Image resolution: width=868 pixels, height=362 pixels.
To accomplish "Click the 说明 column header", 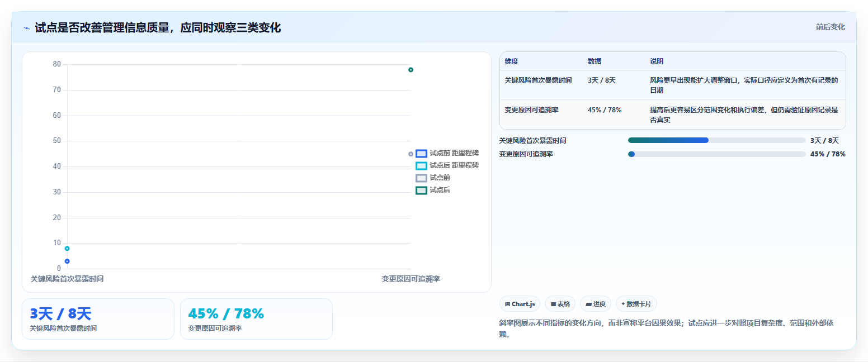I will pyautogui.click(x=656, y=61).
